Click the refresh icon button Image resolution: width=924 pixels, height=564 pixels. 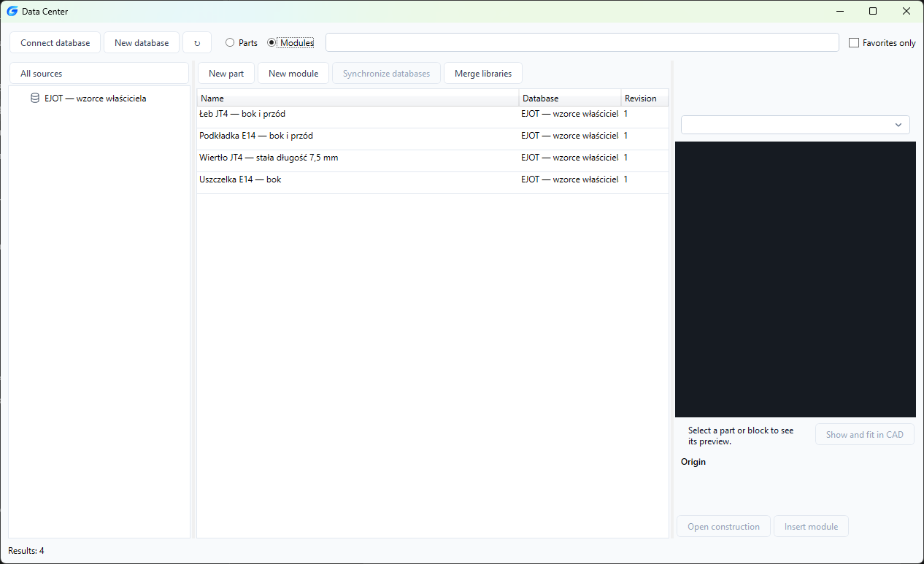point(197,43)
